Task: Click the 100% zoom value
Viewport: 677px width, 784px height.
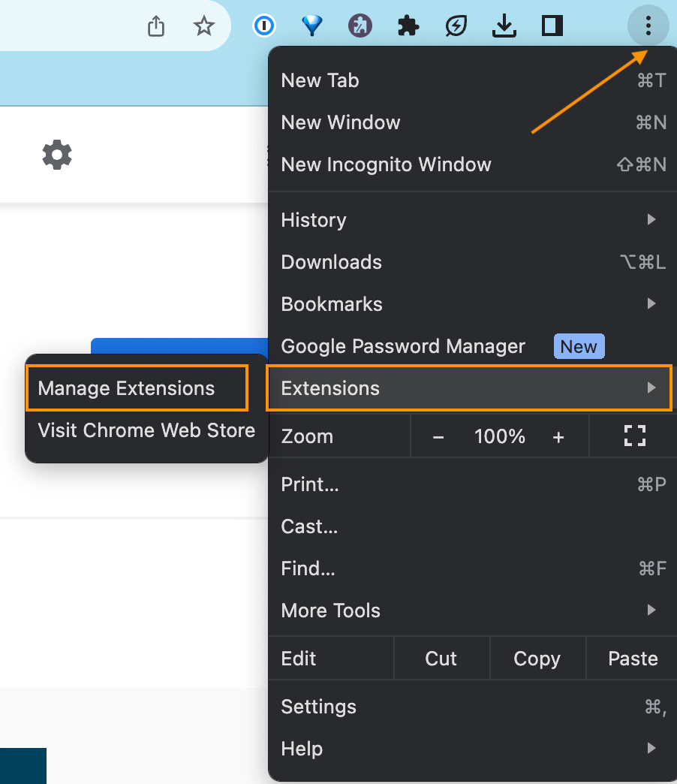Action: 500,436
